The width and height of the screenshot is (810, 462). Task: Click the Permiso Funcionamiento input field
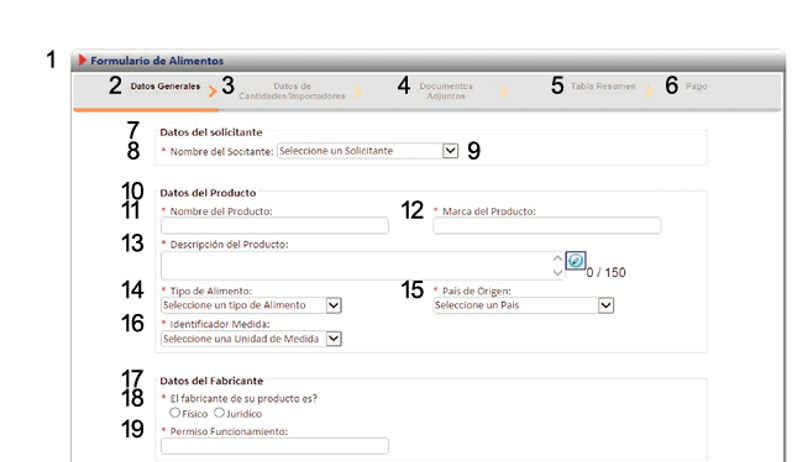click(274, 446)
